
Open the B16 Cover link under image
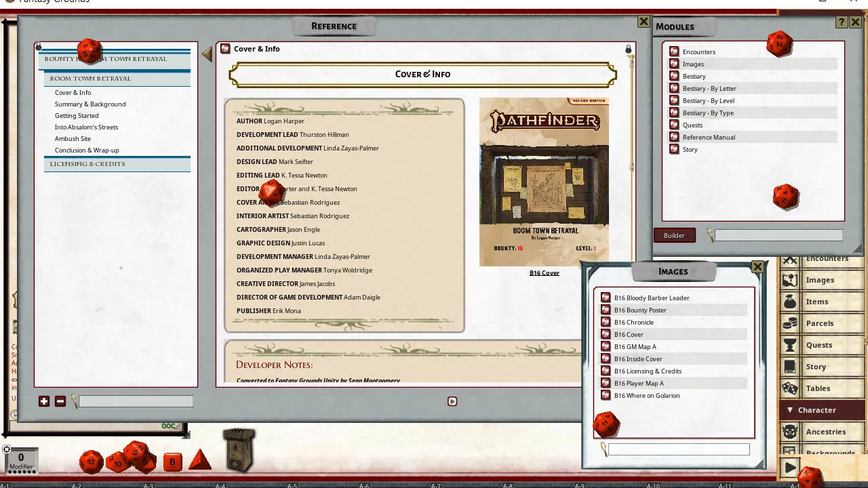[x=545, y=273]
